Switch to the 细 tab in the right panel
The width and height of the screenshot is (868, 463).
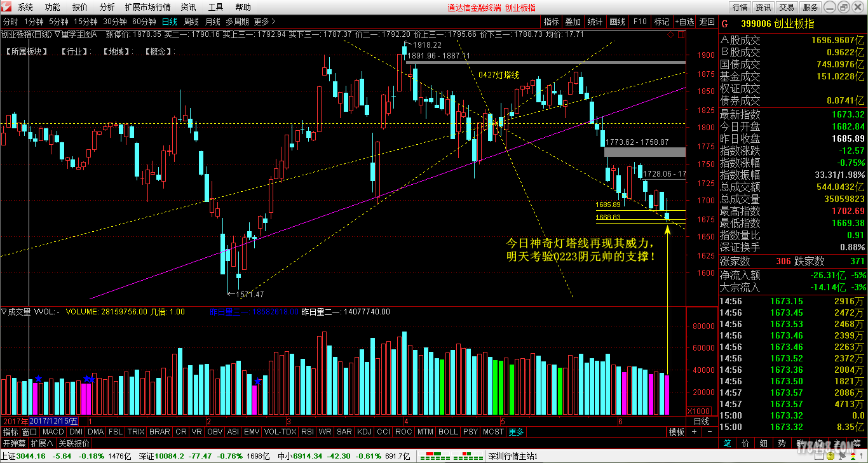click(x=764, y=443)
